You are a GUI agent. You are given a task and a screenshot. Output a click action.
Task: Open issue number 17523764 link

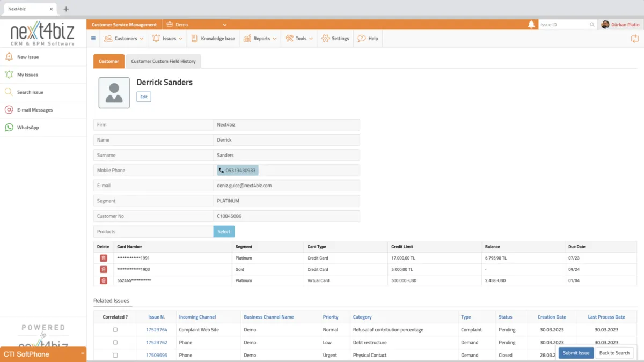(x=156, y=330)
